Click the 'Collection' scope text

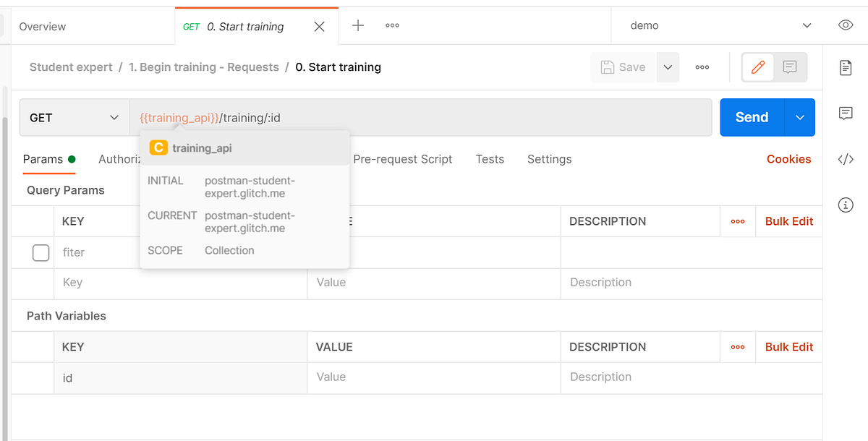229,250
